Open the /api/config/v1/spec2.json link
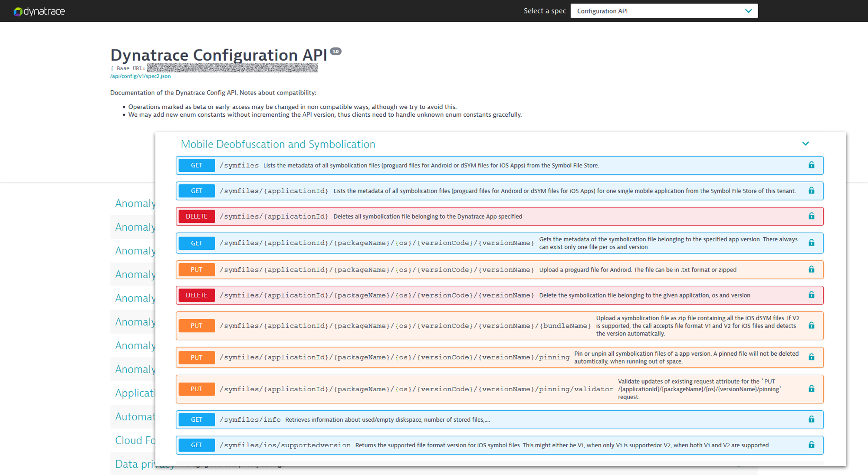The height and width of the screenshot is (475, 868). (x=140, y=76)
